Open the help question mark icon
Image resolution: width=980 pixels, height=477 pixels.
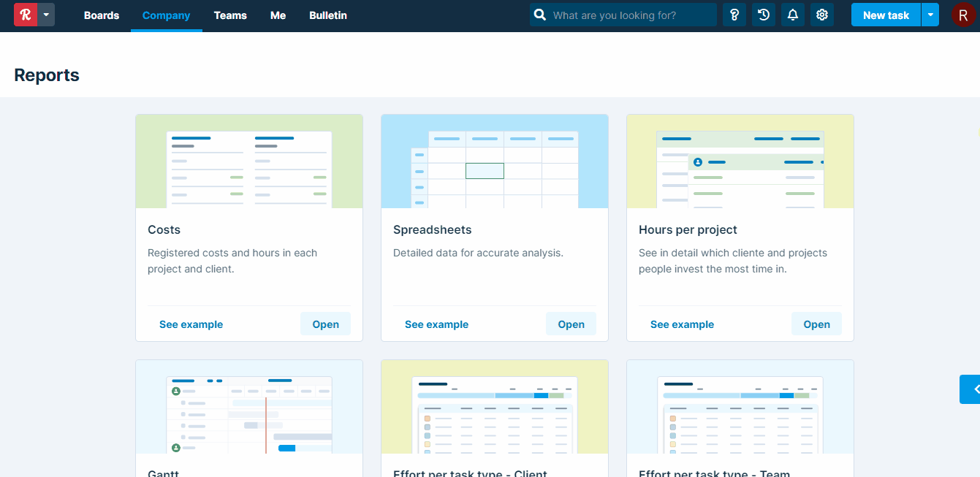point(734,15)
